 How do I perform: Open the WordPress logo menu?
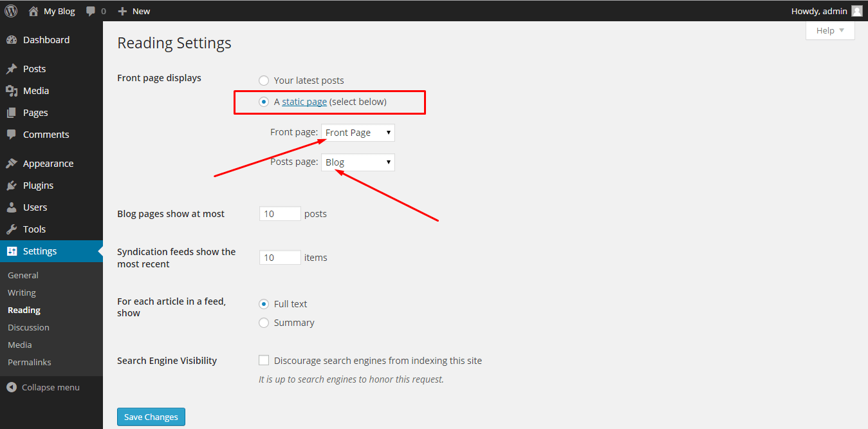point(10,10)
